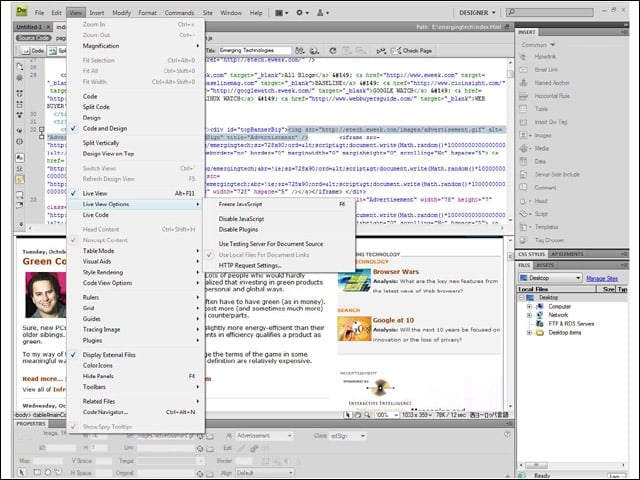Switch to the Assets tab
This screenshot has height=480, width=640.
tap(544, 265)
